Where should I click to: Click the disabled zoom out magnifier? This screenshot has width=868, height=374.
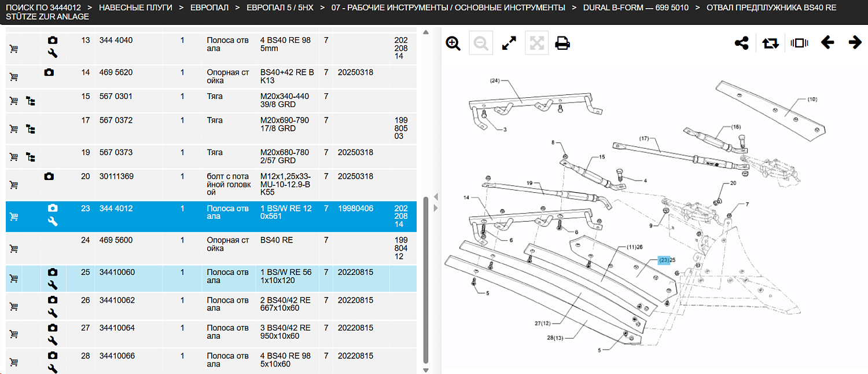coord(481,43)
